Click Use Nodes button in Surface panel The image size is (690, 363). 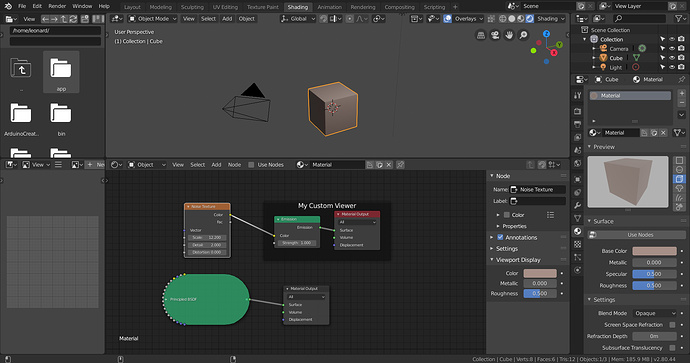point(636,235)
